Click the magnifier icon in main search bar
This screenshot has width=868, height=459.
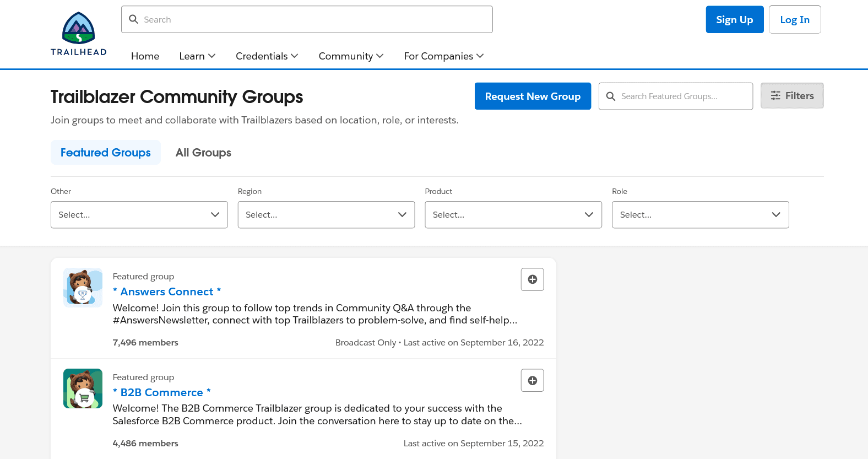(133, 19)
